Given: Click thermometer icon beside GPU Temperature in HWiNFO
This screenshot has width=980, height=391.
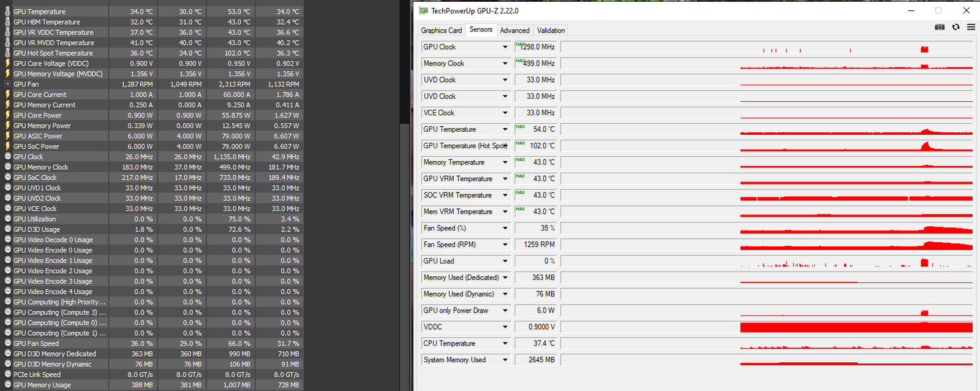Looking at the screenshot, I should pyautogui.click(x=7, y=11).
